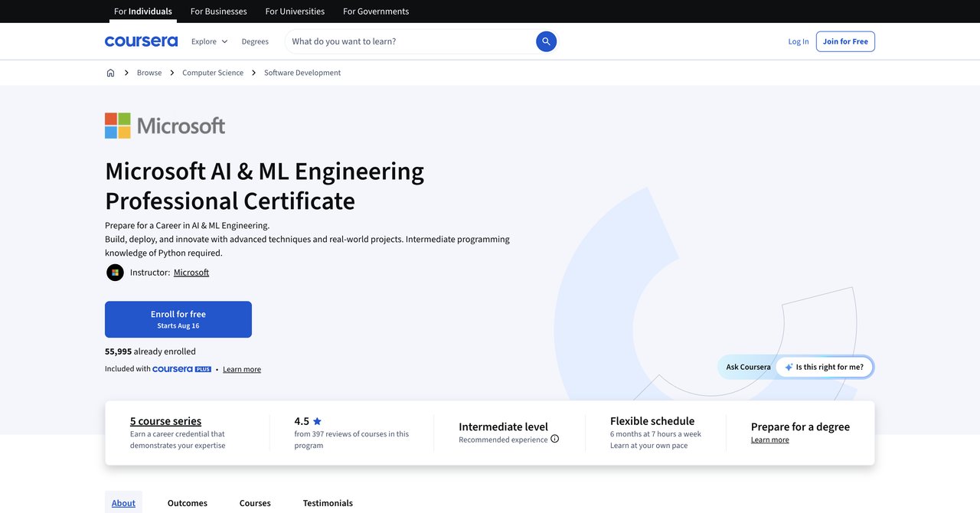Click Learn more under Prepare for a degree
The width and height of the screenshot is (980, 513).
pos(769,439)
